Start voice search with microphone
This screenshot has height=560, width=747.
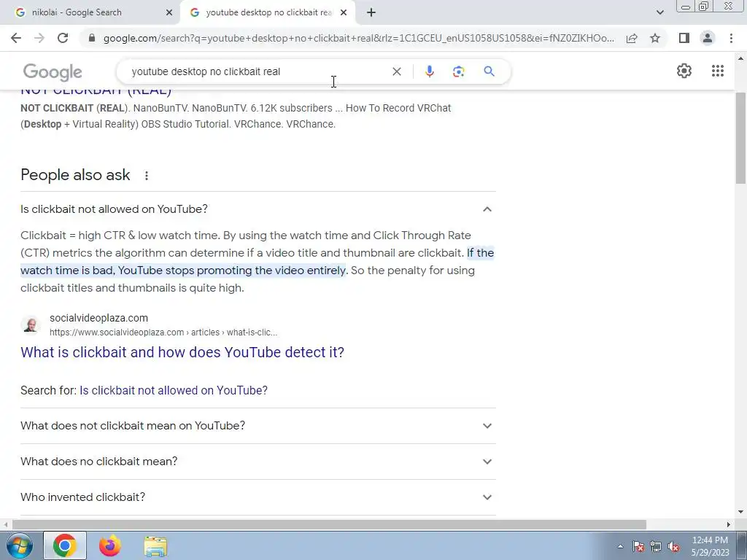(429, 71)
